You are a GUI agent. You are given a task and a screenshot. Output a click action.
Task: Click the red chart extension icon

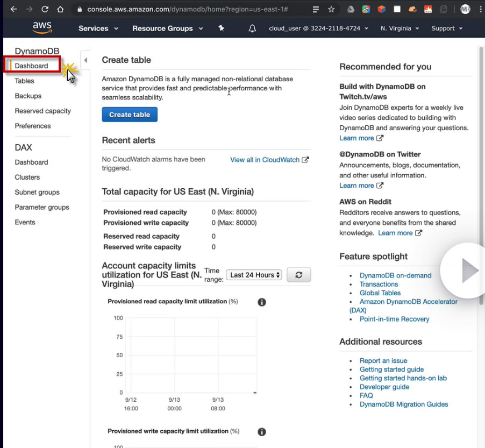(x=428, y=9)
